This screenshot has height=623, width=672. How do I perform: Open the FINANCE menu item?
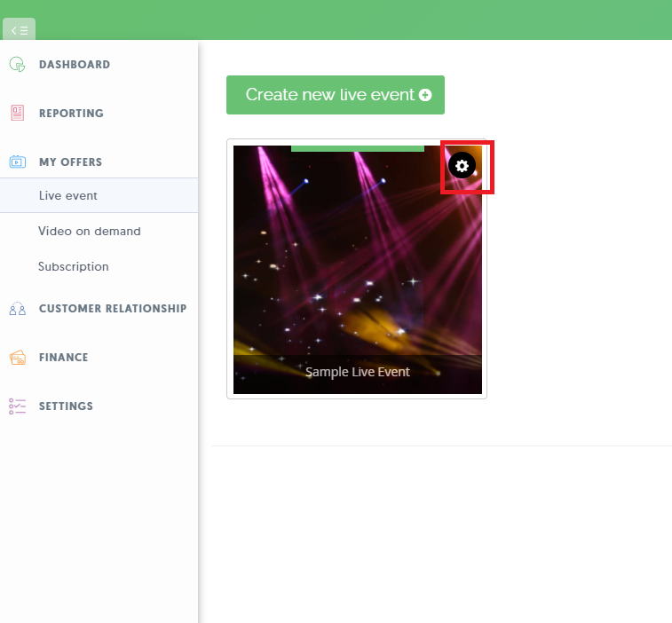coord(63,358)
